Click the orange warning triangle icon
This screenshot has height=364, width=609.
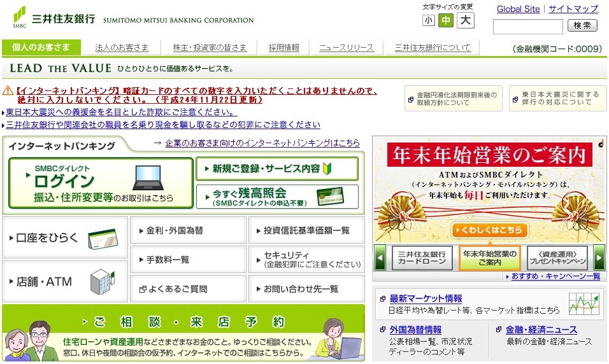8,91
